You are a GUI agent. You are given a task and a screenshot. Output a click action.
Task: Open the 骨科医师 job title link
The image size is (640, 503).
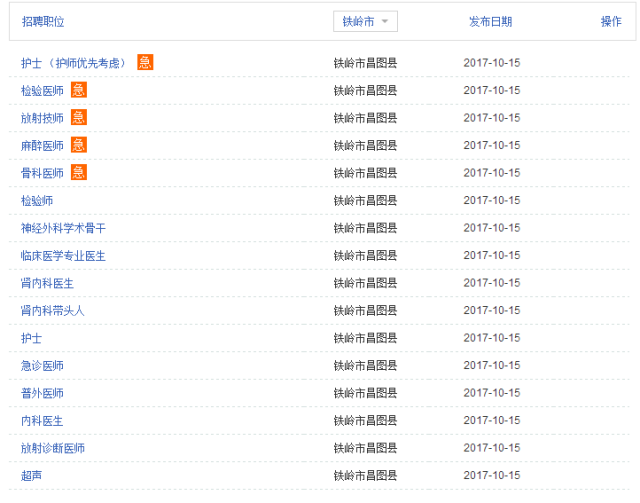coord(42,173)
